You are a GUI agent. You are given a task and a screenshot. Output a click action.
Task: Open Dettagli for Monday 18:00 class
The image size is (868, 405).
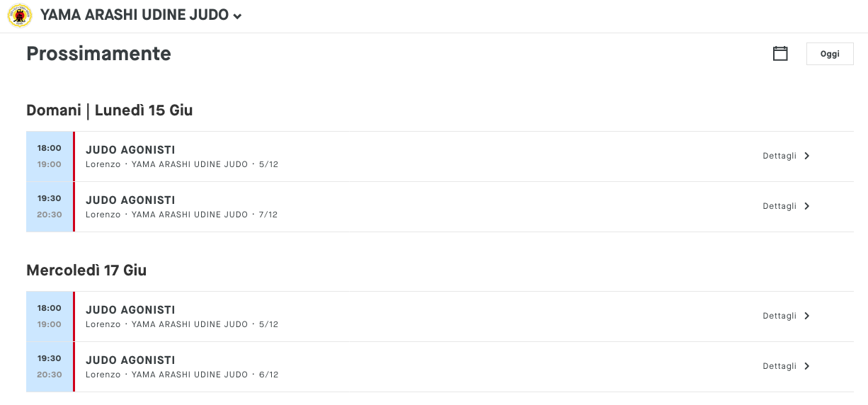(780, 156)
